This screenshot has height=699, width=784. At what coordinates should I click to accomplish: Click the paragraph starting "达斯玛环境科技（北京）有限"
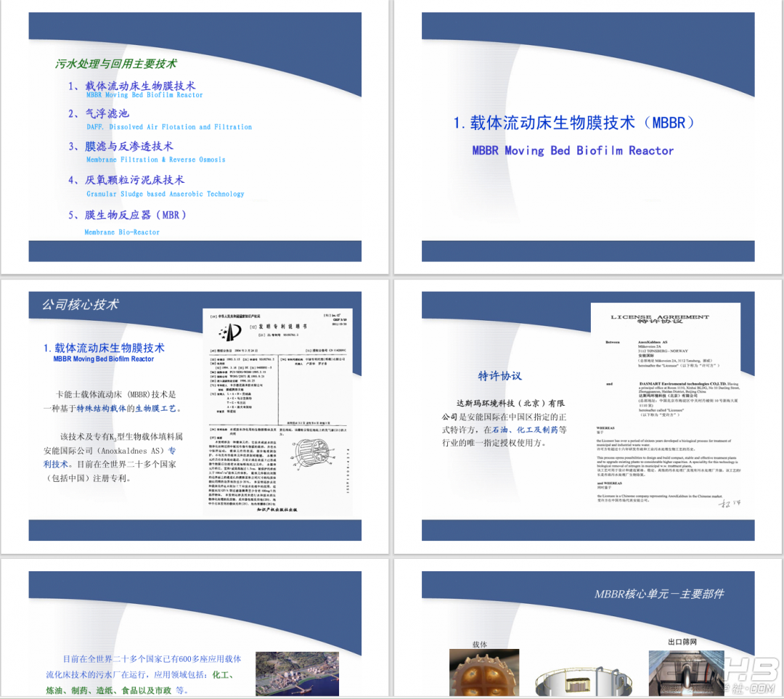pos(504,423)
